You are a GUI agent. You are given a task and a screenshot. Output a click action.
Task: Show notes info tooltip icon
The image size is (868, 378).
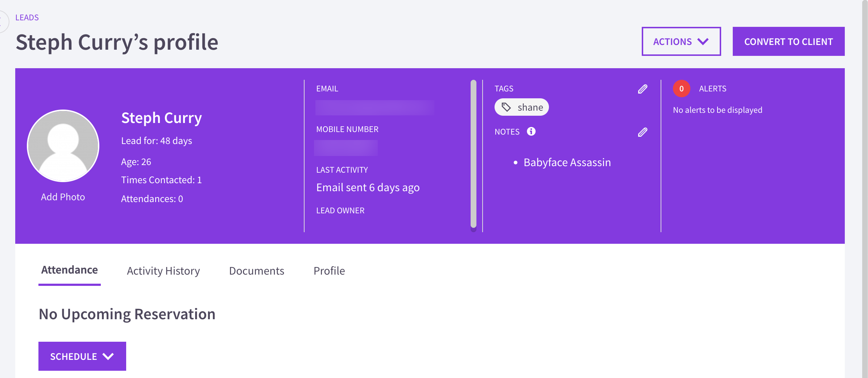point(531,131)
